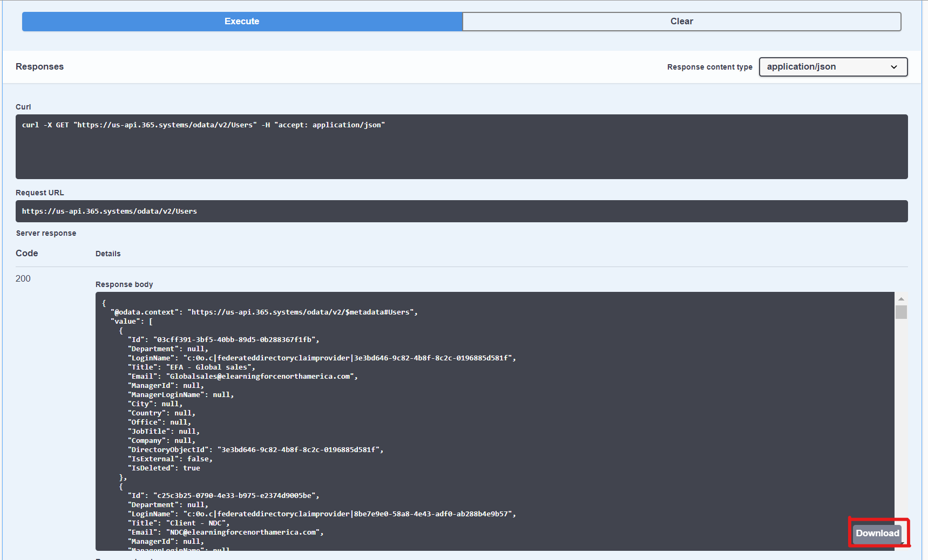Open the Response content type dropdown
This screenshot has width=928, height=560.
click(x=832, y=67)
